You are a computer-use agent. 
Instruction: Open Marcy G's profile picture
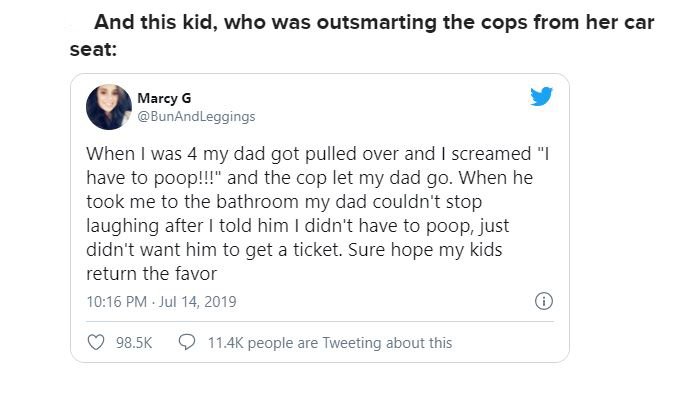click(109, 107)
